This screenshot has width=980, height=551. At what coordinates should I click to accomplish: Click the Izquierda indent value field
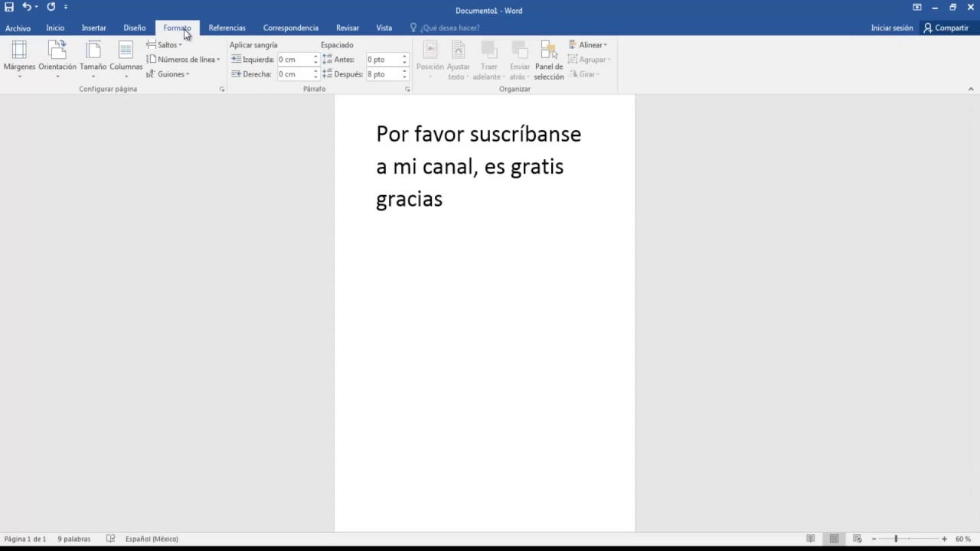[293, 59]
